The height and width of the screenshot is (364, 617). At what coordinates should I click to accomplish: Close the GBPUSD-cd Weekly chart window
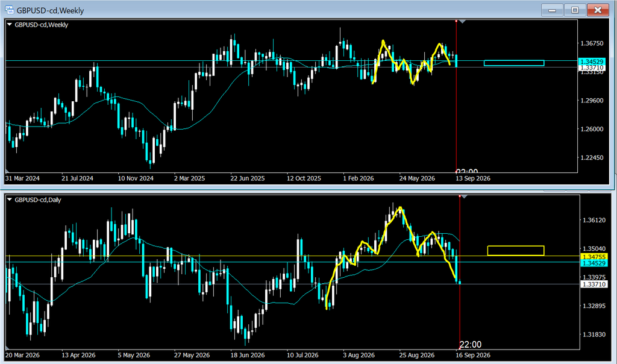coord(598,10)
